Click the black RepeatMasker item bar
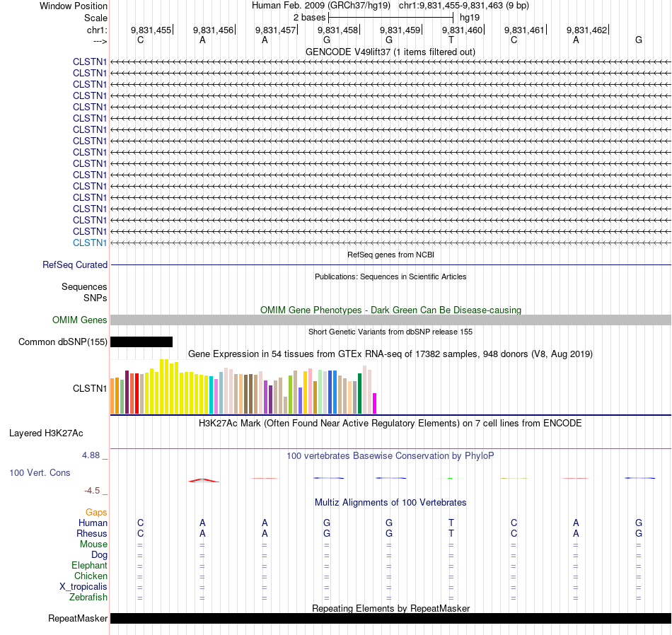Viewport: 672px width, 635px height. 390,618
